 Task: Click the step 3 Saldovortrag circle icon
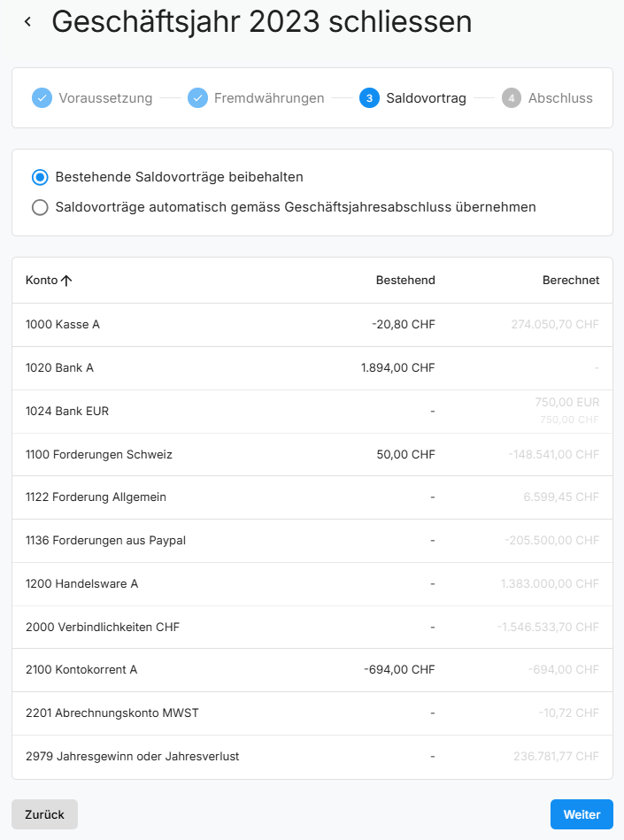pos(369,98)
